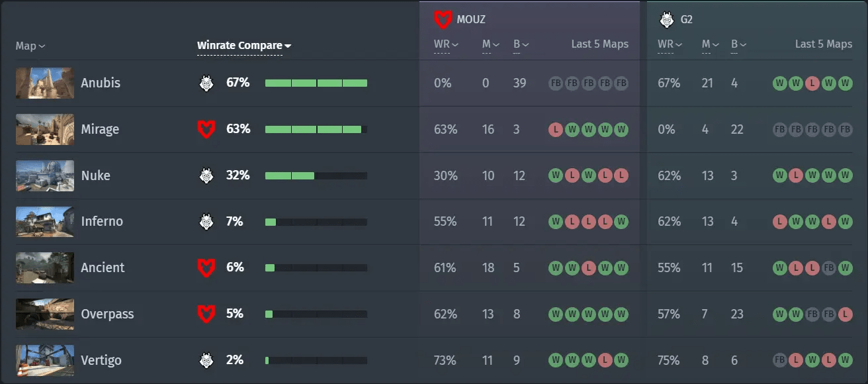Sort by the Map column header
This screenshot has width=868, height=384.
pyautogui.click(x=30, y=46)
